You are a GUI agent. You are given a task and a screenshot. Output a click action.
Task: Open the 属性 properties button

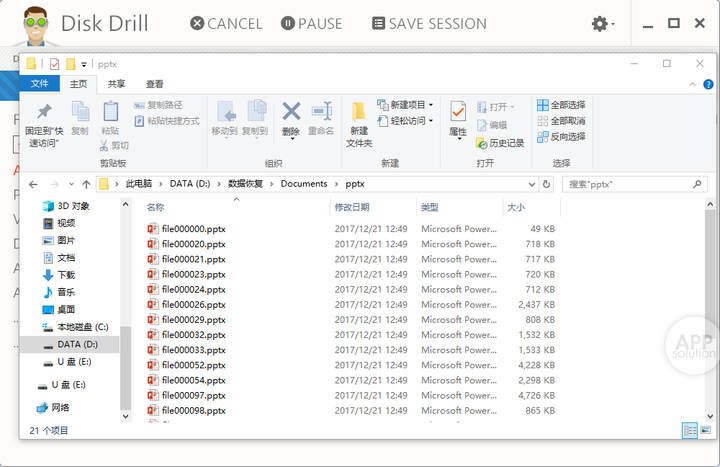click(x=458, y=120)
